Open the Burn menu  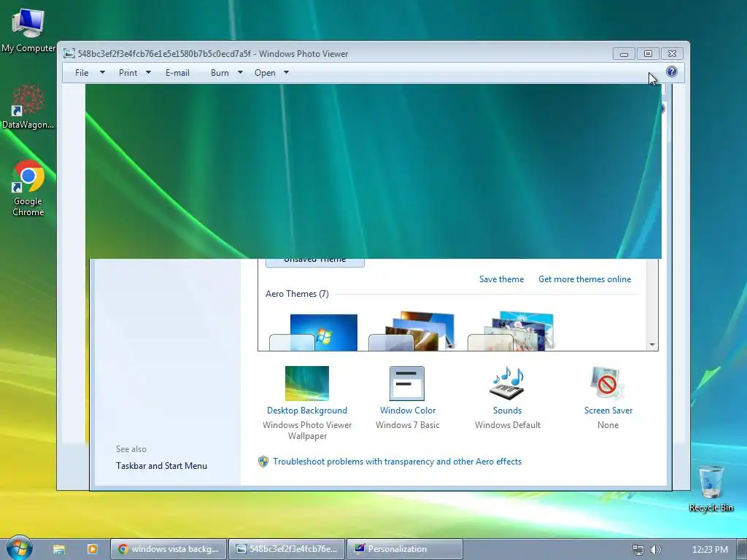[x=220, y=73]
